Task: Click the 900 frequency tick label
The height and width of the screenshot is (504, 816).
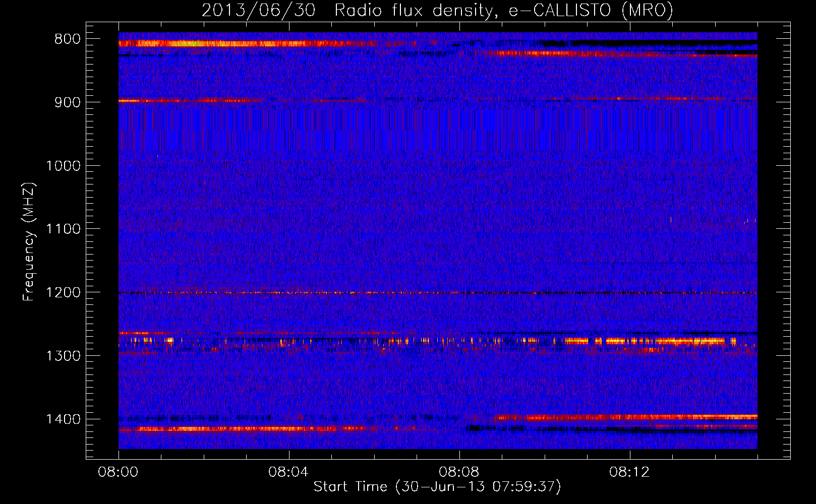Action: click(68, 102)
